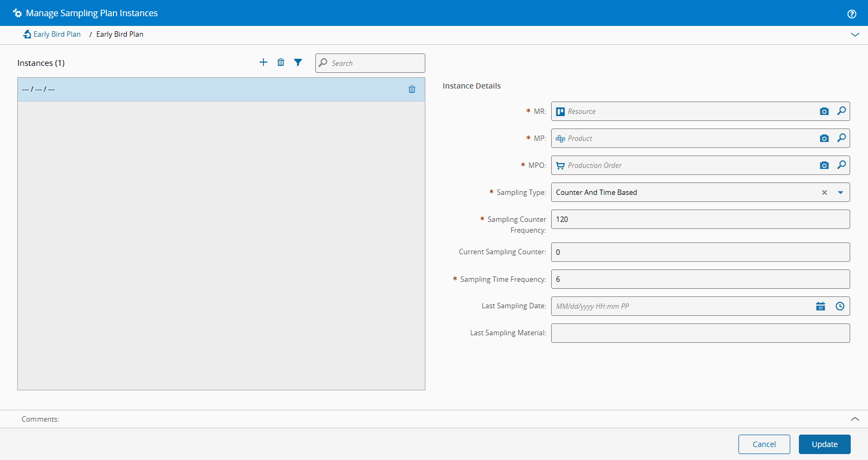Go back via Early Bird Plan breadcrumb link
868x460 pixels.
click(57, 34)
